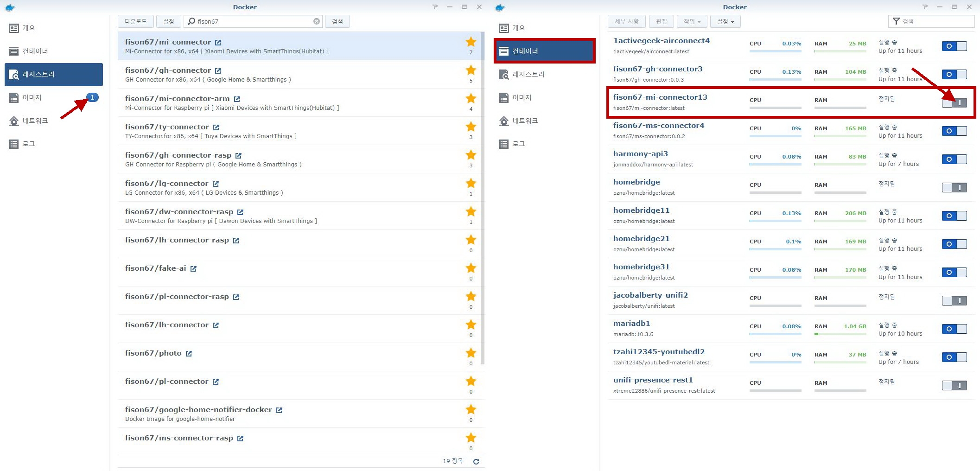
Task: Turn off 1activegeek-airconnect4 container
Action: (x=954, y=46)
